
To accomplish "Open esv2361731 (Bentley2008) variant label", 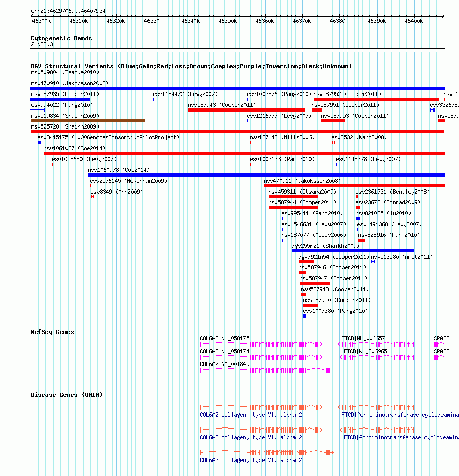I will coord(392,192).
